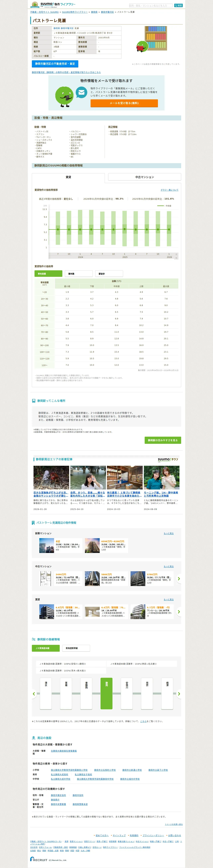Open the thumbnail of the 2026-01-28 article
This screenshot has height=868, width=213.
[x=51, y=478]
